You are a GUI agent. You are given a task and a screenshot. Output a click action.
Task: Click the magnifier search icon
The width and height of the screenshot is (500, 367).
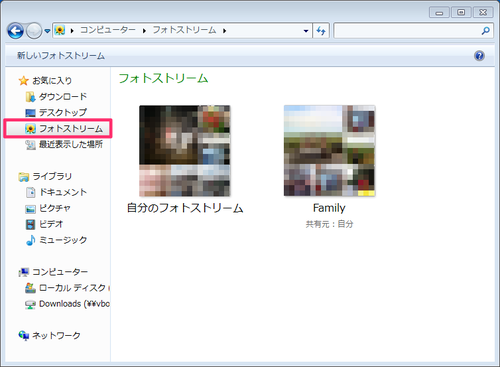486,31
